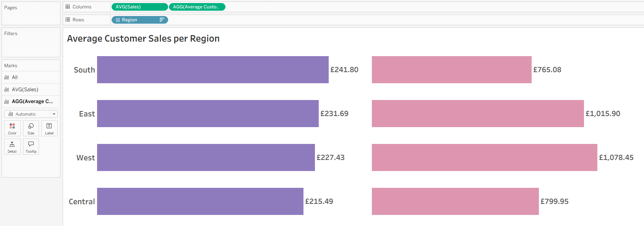Click the sort icon on Region pill
644x226 pixels.
pos(162,20)
